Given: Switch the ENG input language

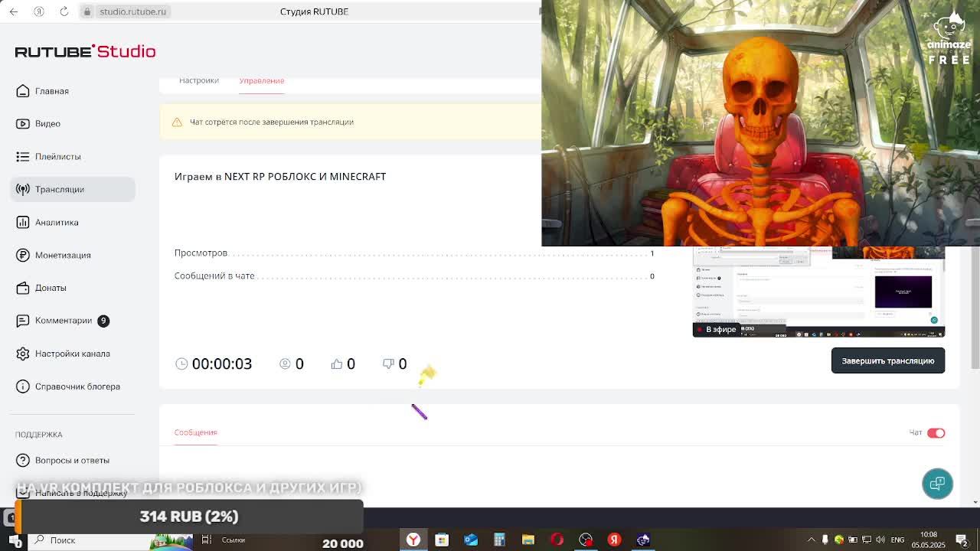Looking at the screenshot, I should point(897,540).
